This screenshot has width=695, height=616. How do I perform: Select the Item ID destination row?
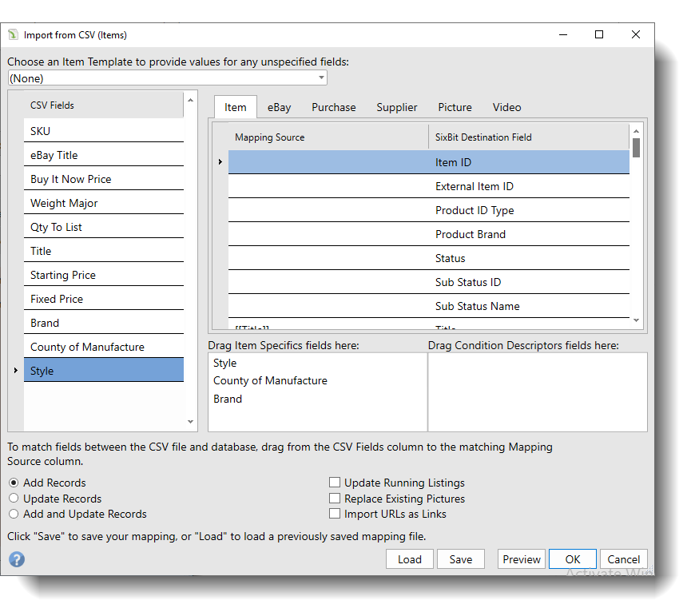click(429, 161)
